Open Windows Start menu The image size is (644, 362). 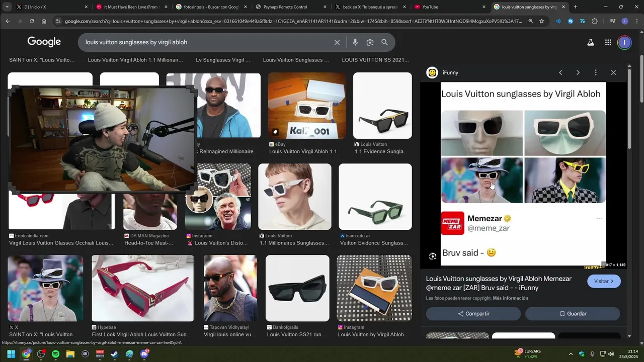[11, 354]
